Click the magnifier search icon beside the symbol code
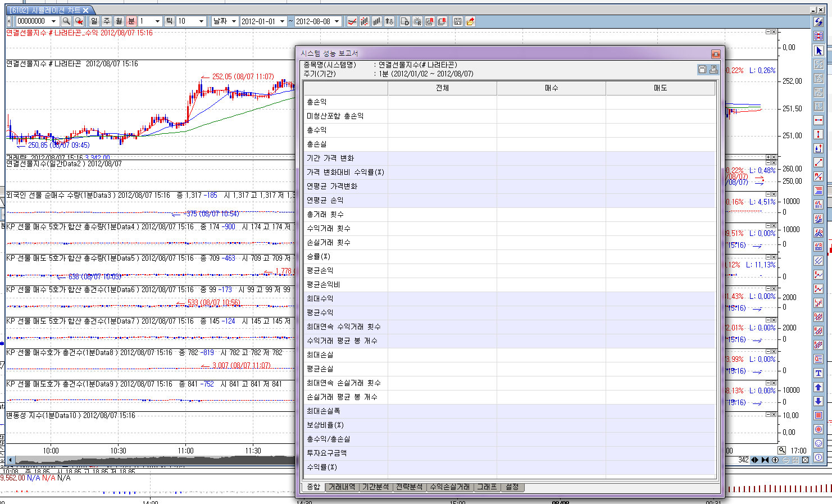Viewport: 832px width, 504px height. (x=66, y=21)
